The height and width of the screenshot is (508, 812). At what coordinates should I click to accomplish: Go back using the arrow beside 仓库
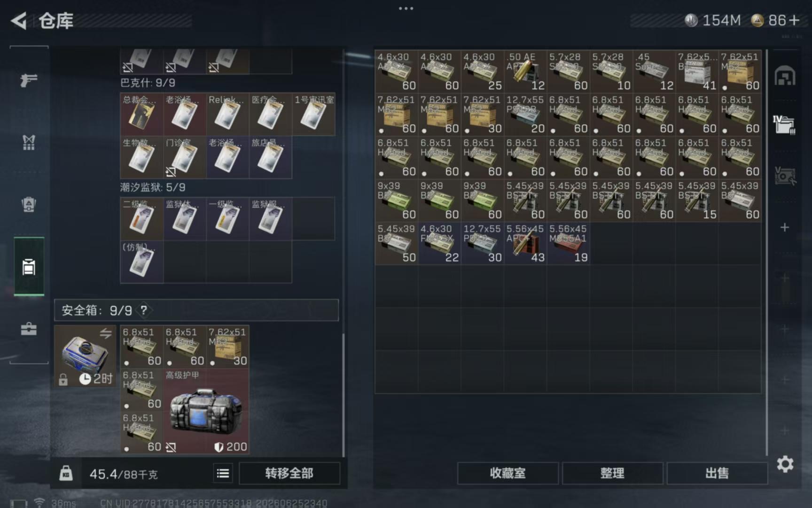[x=19, y=21]
